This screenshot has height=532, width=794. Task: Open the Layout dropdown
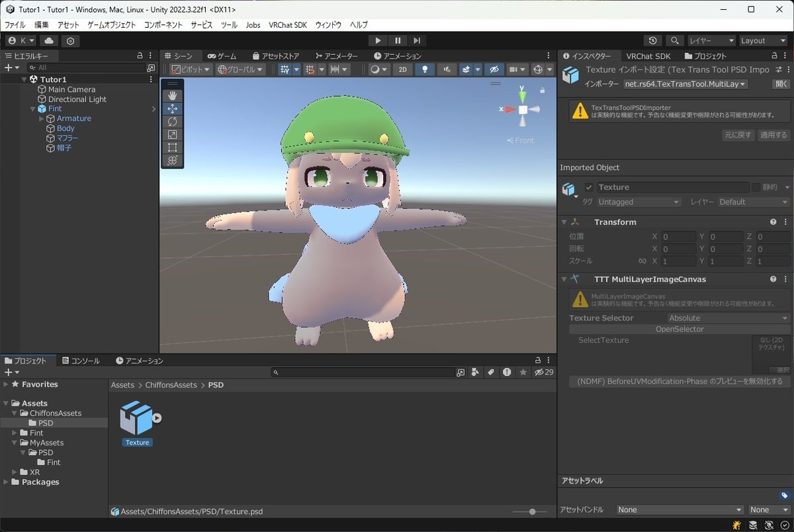pos(764,40)
